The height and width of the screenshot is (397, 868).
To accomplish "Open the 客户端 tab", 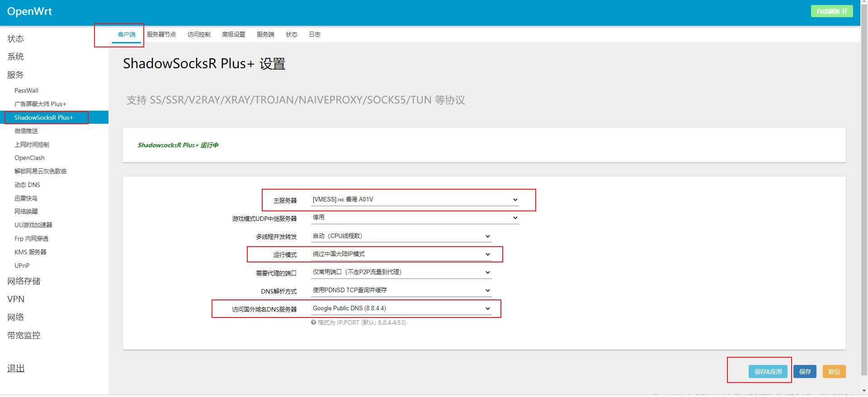I will (127, 35).
